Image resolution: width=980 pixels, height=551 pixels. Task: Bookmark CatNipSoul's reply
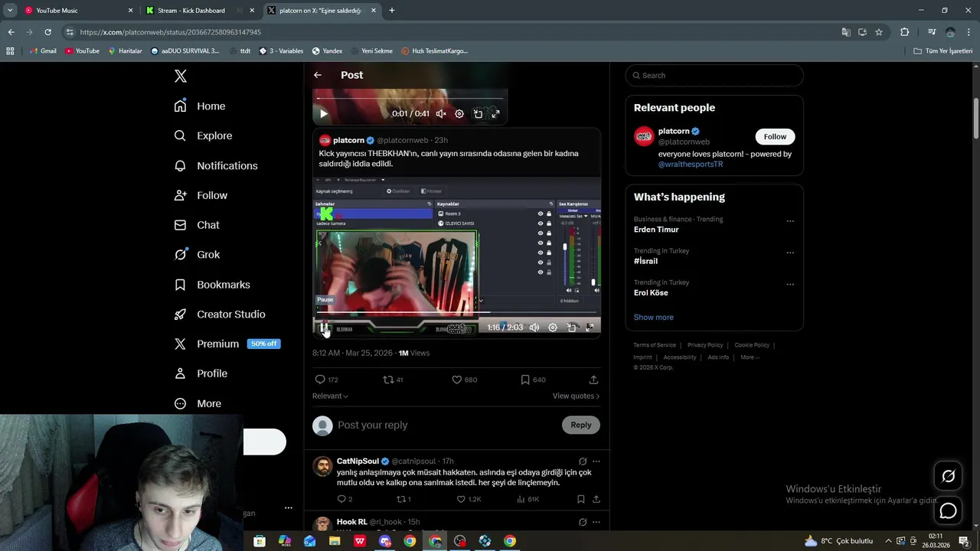pyautogui.click(x=581, y=499)
